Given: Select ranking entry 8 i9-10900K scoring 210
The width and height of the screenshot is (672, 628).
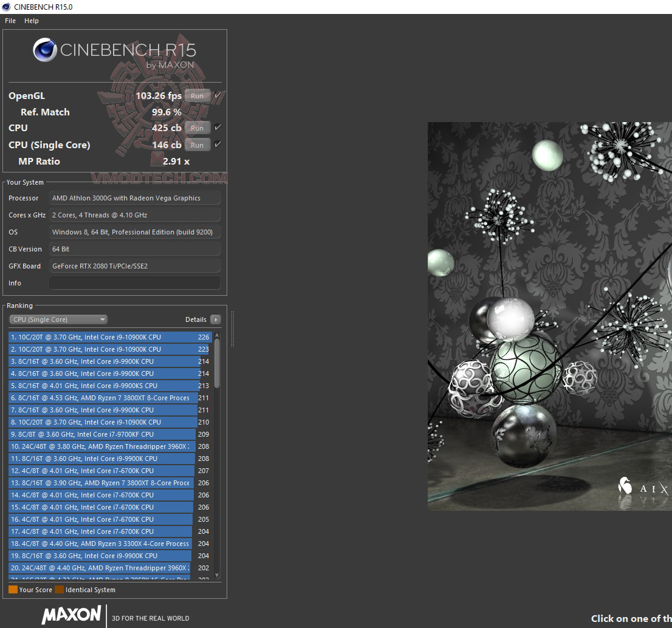Looking at the screenshot, I should pos(110,422).
